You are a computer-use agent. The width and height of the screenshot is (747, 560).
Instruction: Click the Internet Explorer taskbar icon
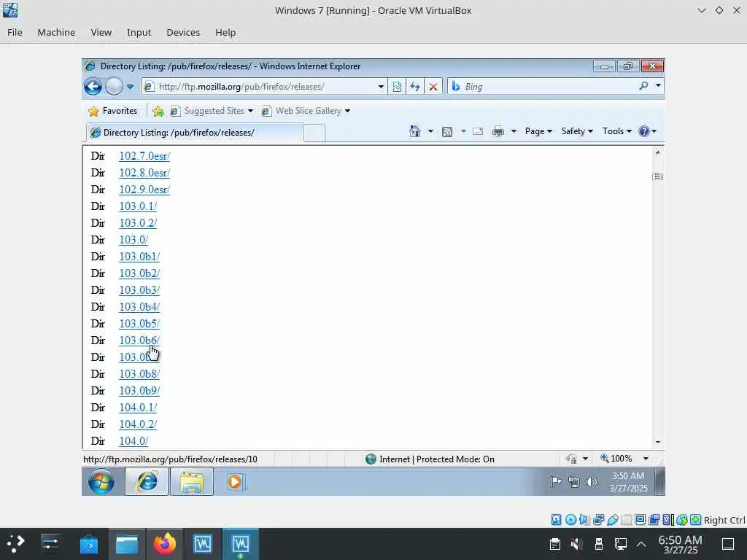tap(147, 482)
